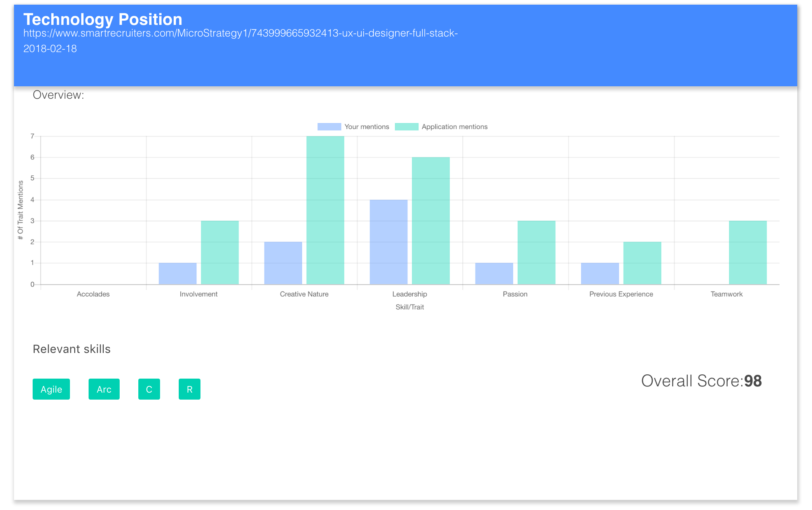The image size is (812, 510).
Task: Click the Technology Position title heading
Action: (103, 19)
